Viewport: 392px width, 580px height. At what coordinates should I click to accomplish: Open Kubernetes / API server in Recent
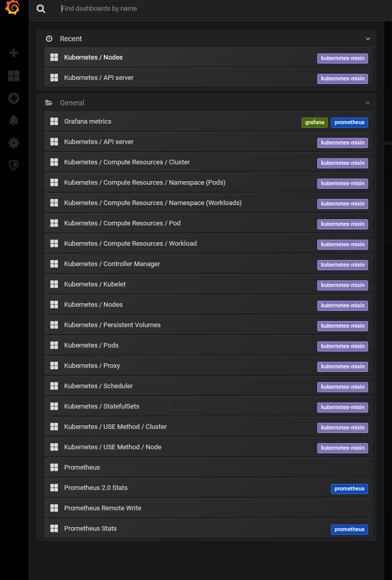click(208, 78)
